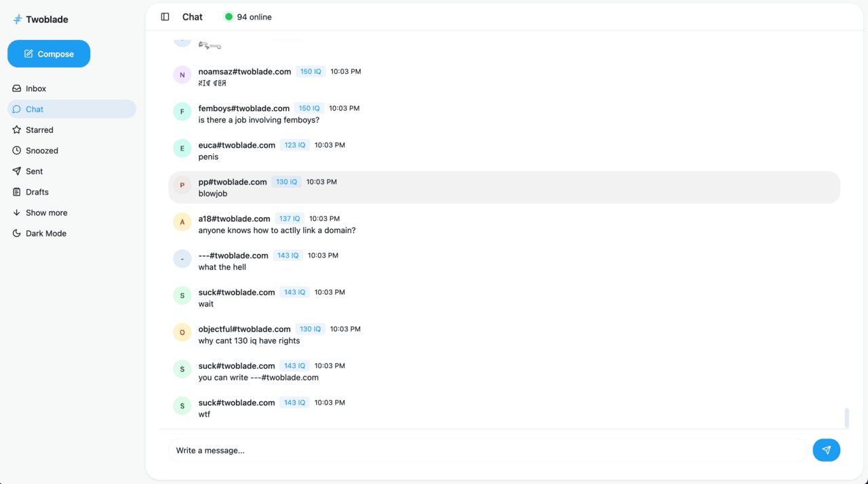Toggle Dark Mode
Image resolution: width=868 pixels, height=484 pixels.
tap(71, 233)
